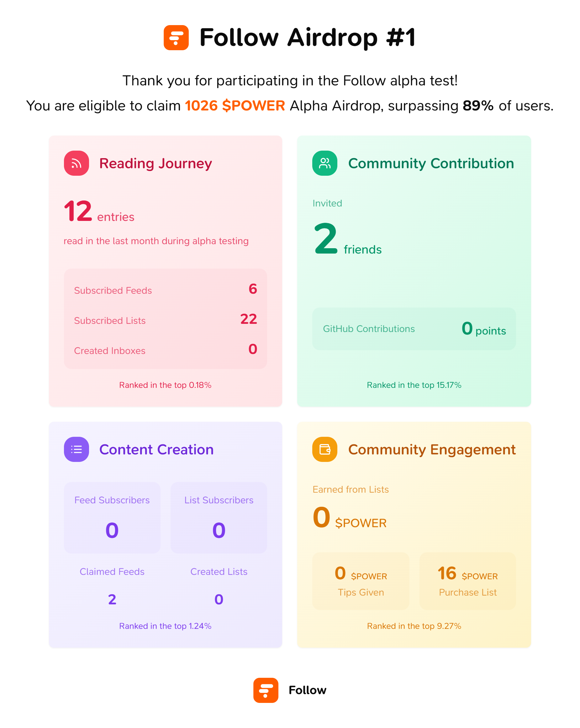This screenshot has width=580, height=728.
Task: Click the 1026 $POWER orange amount text
Action: (x=235, y=106)
